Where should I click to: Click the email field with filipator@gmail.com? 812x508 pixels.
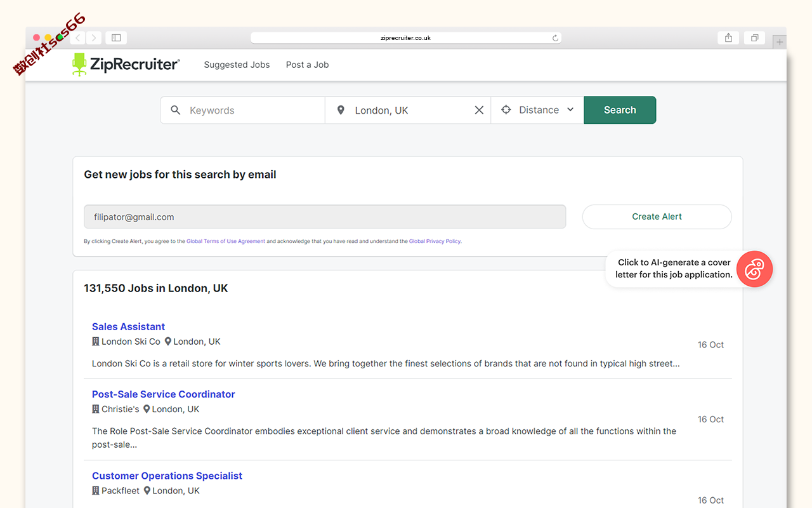(x=325, y=217)
